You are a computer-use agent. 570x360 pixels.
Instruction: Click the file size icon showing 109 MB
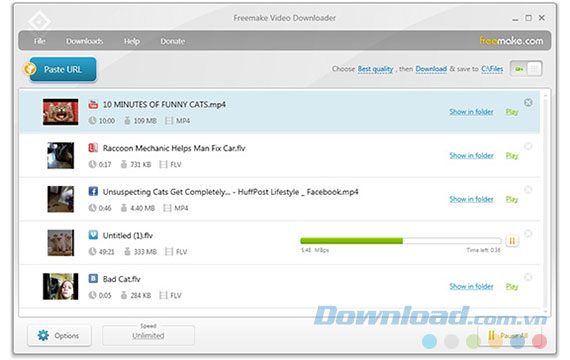coord(127,120)
